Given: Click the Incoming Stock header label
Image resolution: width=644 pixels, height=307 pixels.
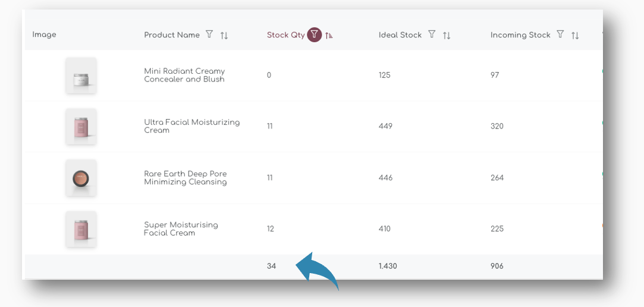Looking at the screenshot, I should point(520,35).
